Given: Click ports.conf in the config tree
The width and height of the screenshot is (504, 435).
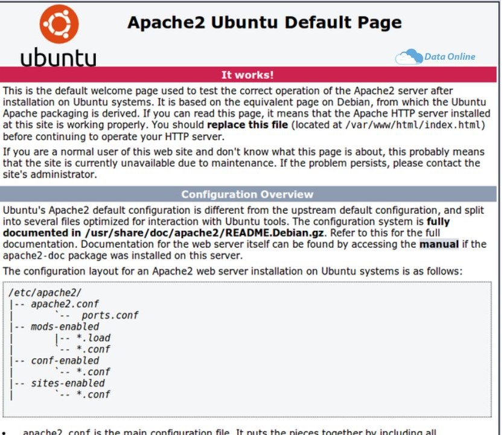Looking at the screenshot, I should click(x=110, y=315).
